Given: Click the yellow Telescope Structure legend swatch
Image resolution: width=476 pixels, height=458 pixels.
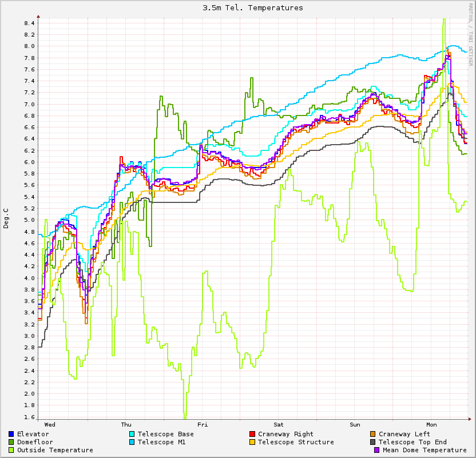Looking at the screenshot, I should coord(252,442).
